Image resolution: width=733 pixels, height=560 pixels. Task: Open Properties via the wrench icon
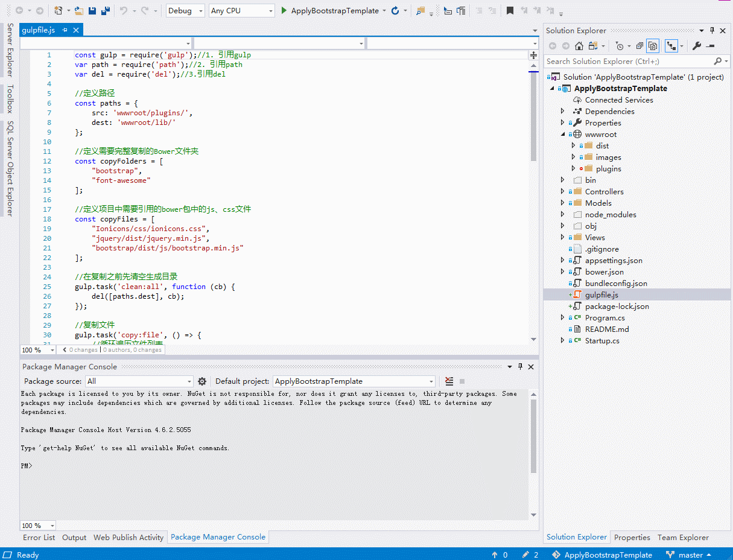[697, 46]
